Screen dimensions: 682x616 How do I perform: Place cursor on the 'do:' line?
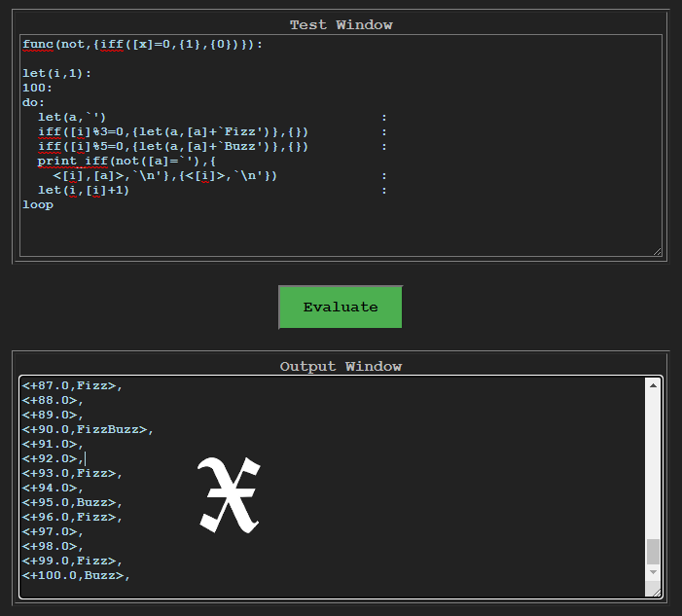(x=34, y=102)
